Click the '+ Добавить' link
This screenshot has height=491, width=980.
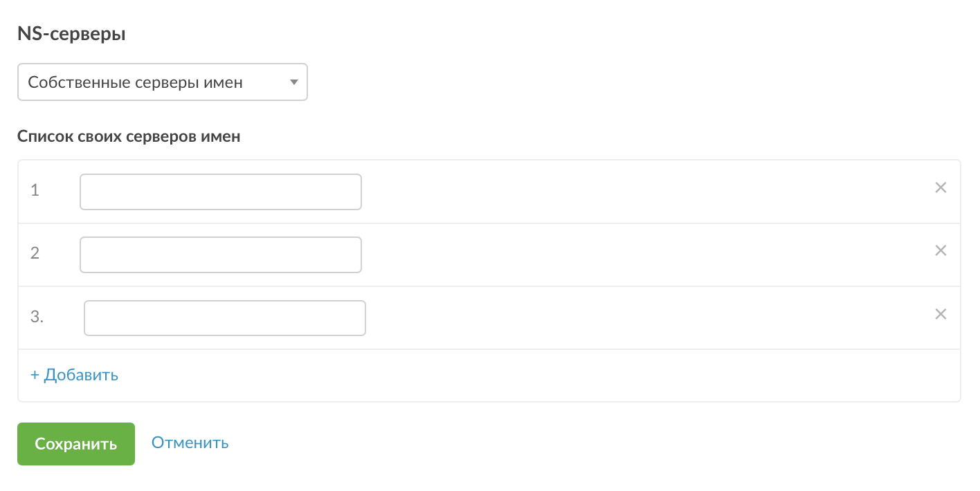click(x=74, y=375)
